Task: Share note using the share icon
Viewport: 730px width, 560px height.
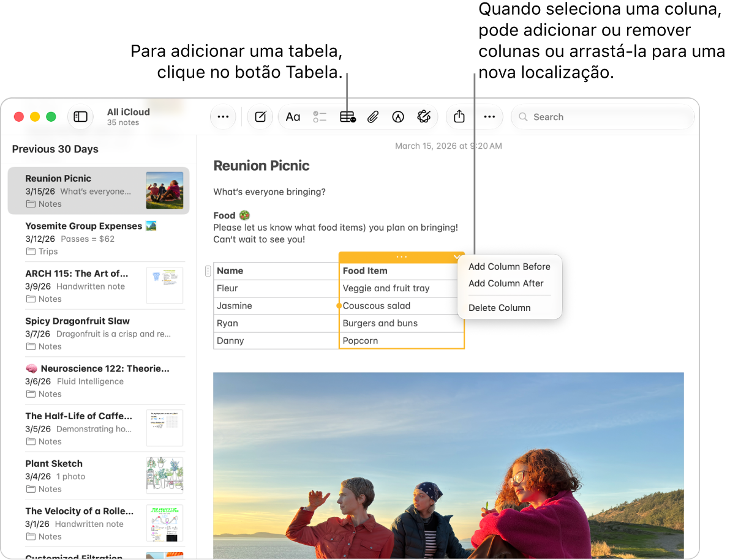Action: point(459,116)
